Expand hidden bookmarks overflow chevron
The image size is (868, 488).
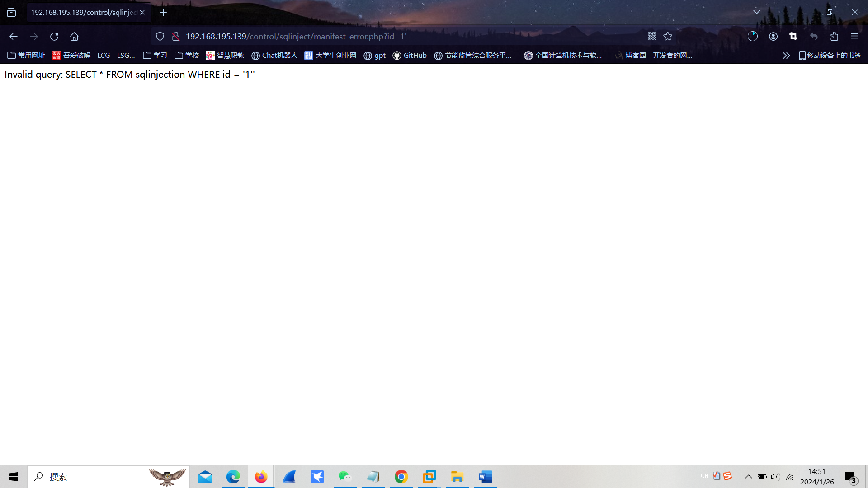pyautogui.click(x=786, y=56)
